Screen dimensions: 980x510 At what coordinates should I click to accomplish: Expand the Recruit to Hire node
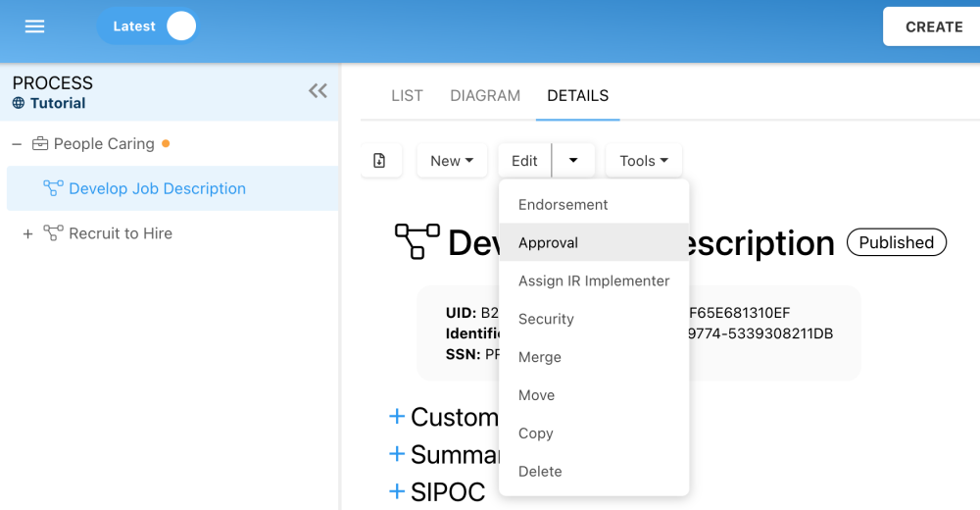coord(27,233)
